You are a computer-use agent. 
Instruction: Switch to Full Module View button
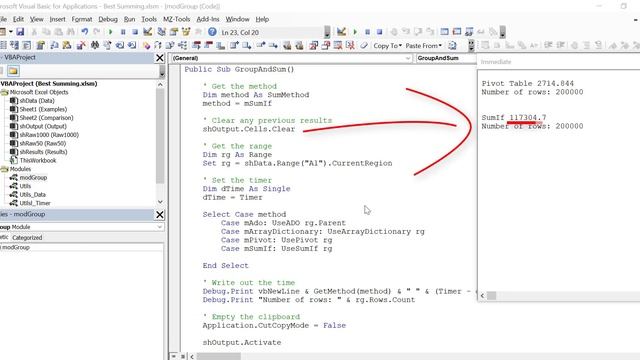coord(182,356)
